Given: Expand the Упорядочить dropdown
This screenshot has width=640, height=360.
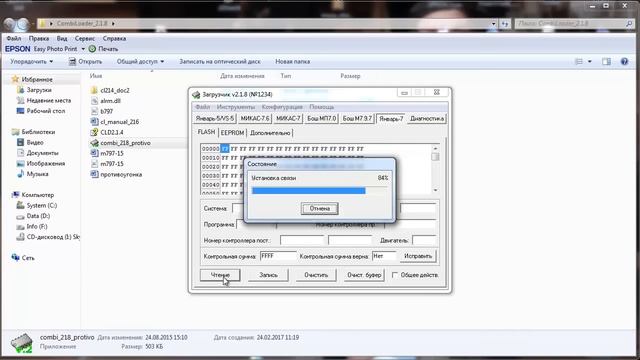Looking at the screenshot, I should click(31, 62).
